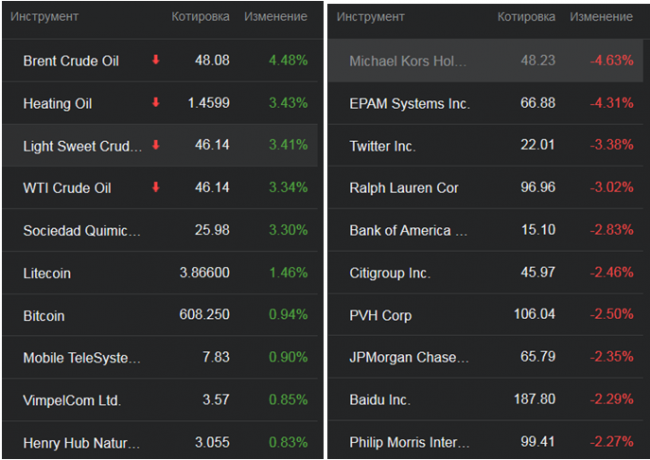Open Baidu Inc. instrument
The height and width of the screenshot is (460, 650).
pyautogui.click(x=379, y=399)
